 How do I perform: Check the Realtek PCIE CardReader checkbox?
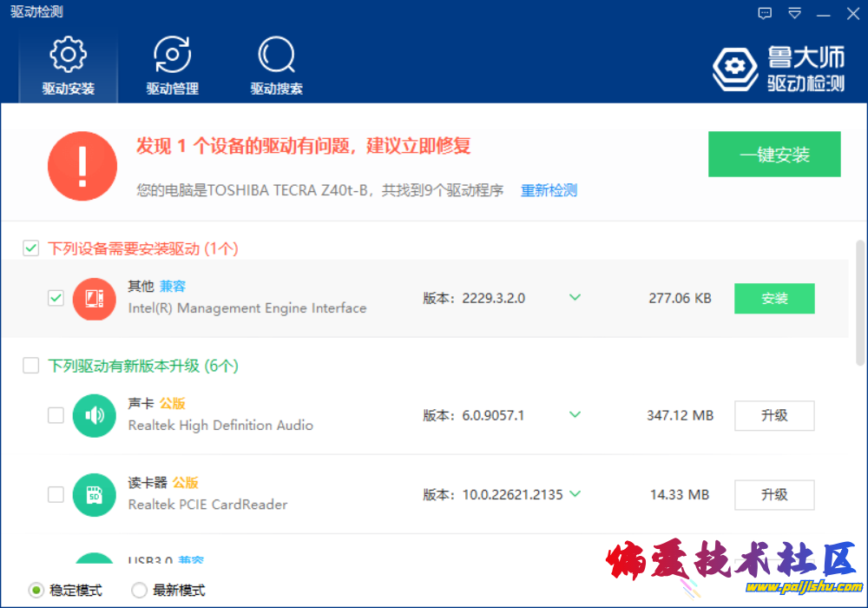56,494
